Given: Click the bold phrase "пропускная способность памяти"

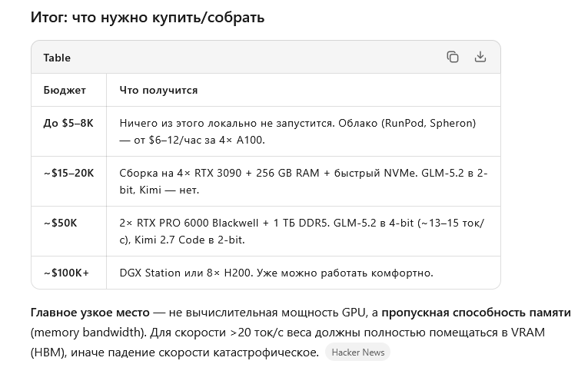Looking at the screenshot, I should point(476,312).
